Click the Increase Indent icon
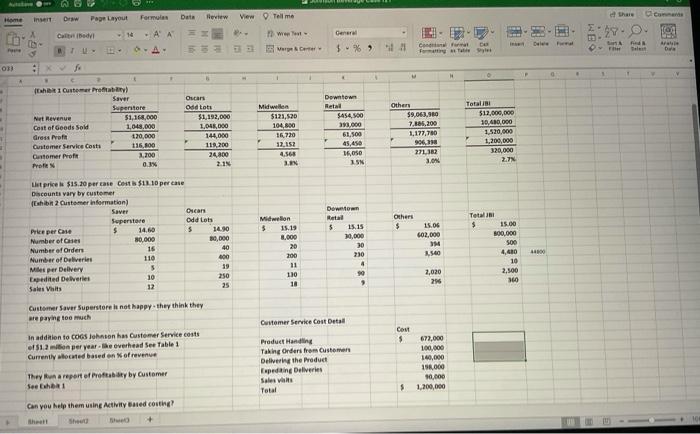 250,49
